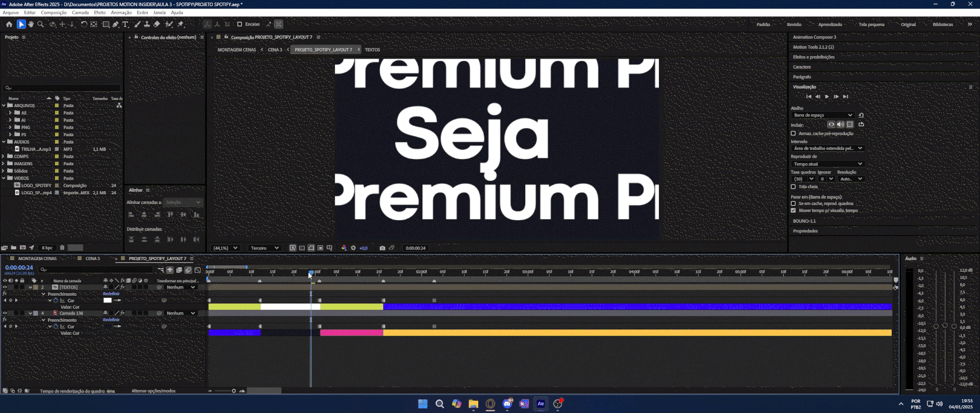Click the first frame button in Visualização
980x413 pixels.
coord(808,96)
